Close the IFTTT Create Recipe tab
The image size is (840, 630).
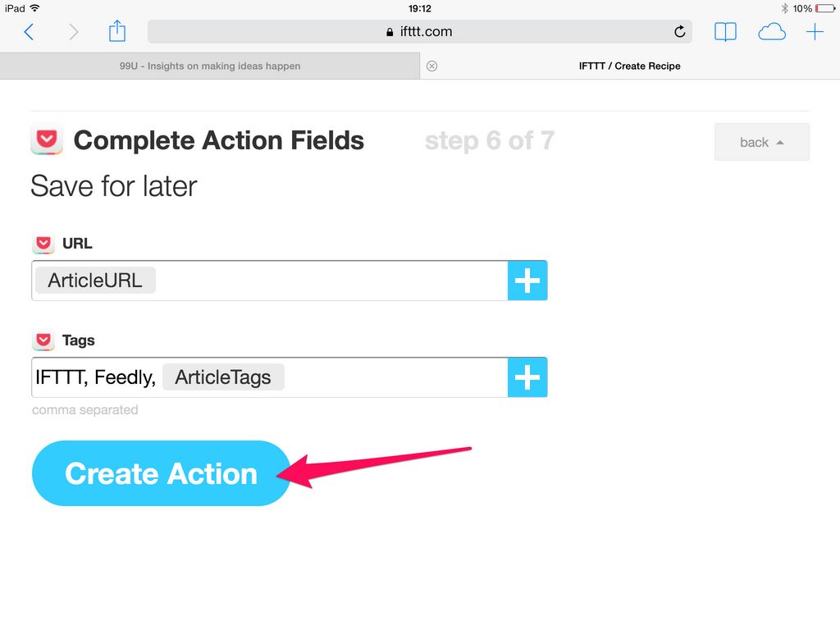(432, 66)
